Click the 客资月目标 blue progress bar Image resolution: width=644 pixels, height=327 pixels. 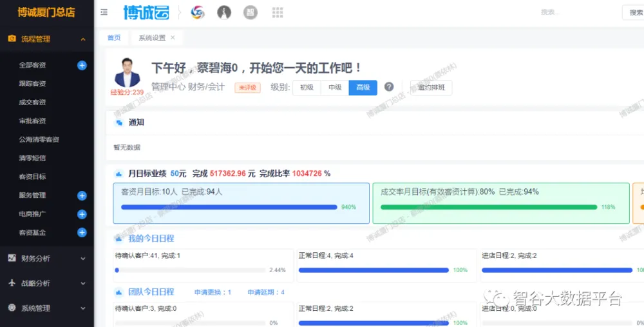coord(229,207)
